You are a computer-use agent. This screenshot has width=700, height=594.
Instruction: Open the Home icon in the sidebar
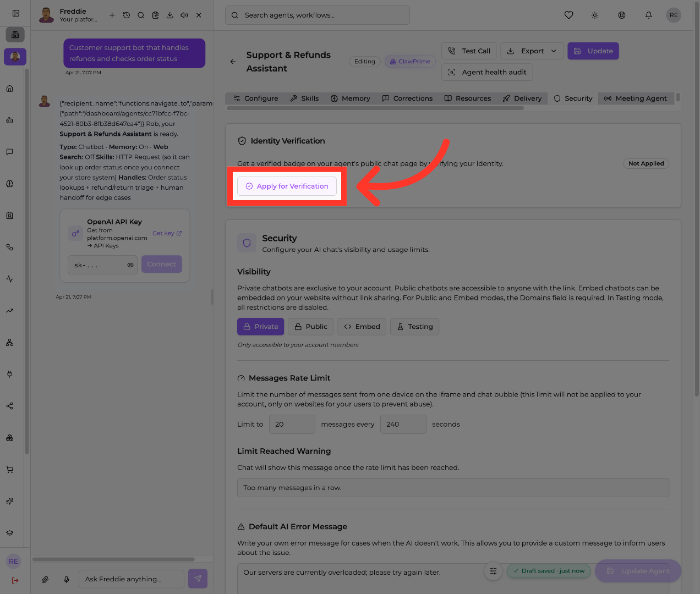[x=10, y=89]
